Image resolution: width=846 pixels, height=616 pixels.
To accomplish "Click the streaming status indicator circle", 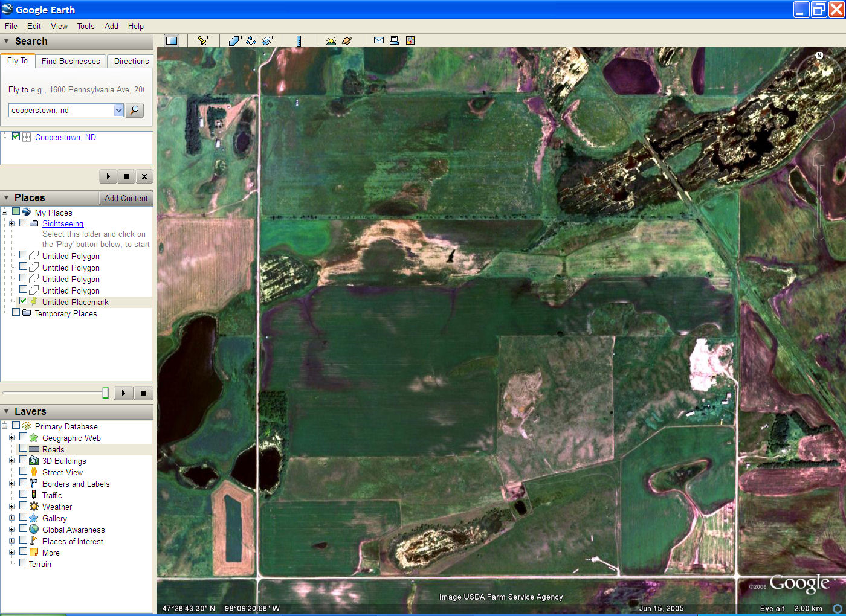I will (838, 608).
